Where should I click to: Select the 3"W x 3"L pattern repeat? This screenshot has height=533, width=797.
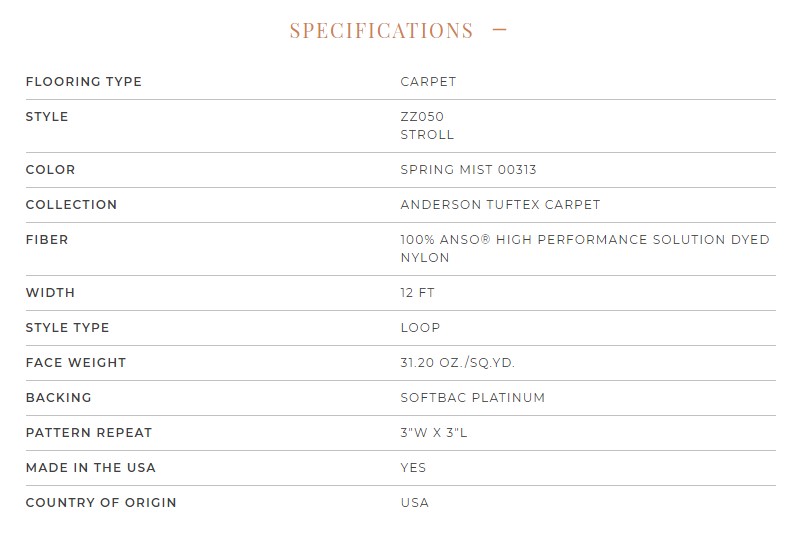[x=434, y=433]
